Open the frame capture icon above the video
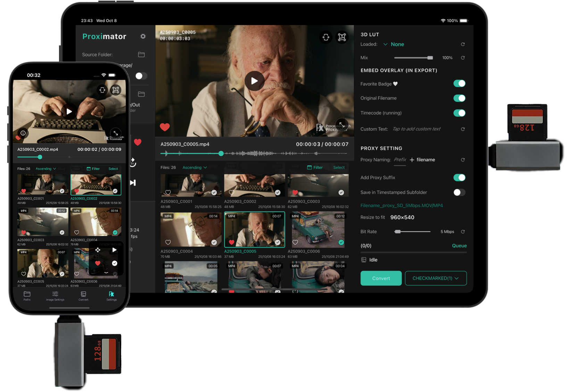Screen dimensions: 580x392 tap(342, 37)
